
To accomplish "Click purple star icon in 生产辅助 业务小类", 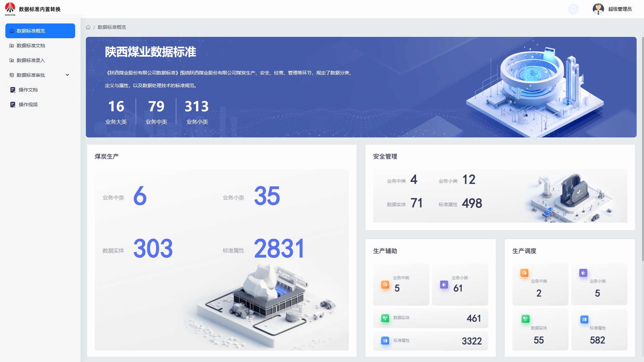I will click(444, 285).
